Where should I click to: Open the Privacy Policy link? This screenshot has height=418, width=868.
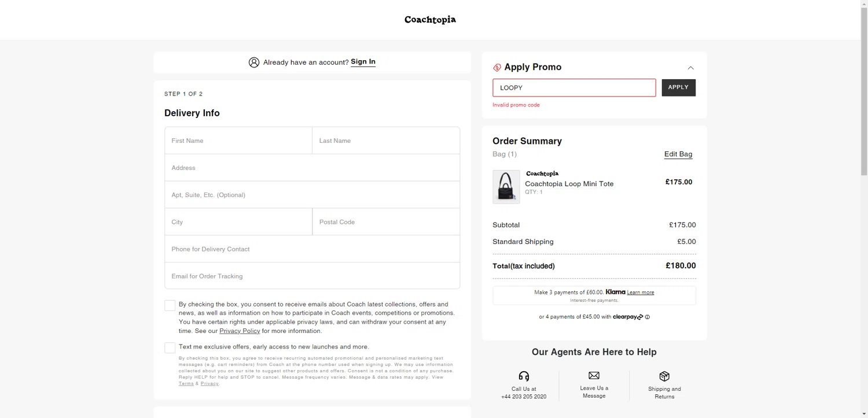coord(240,331)
